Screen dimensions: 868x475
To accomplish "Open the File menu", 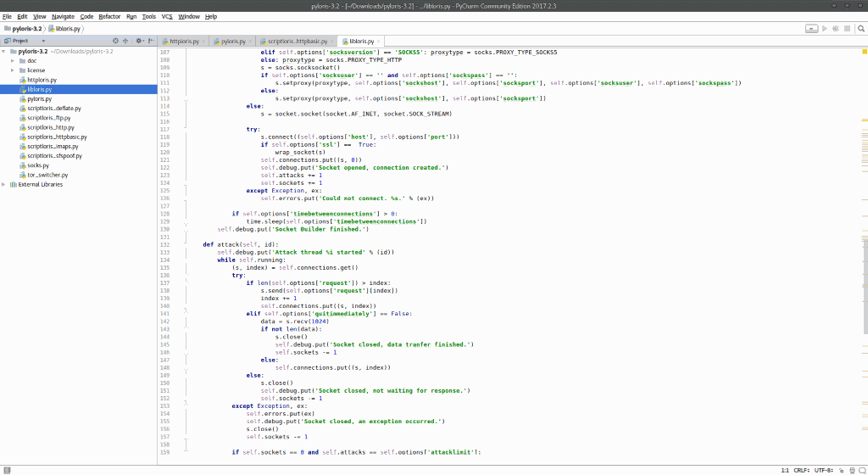I will (7, 17).
